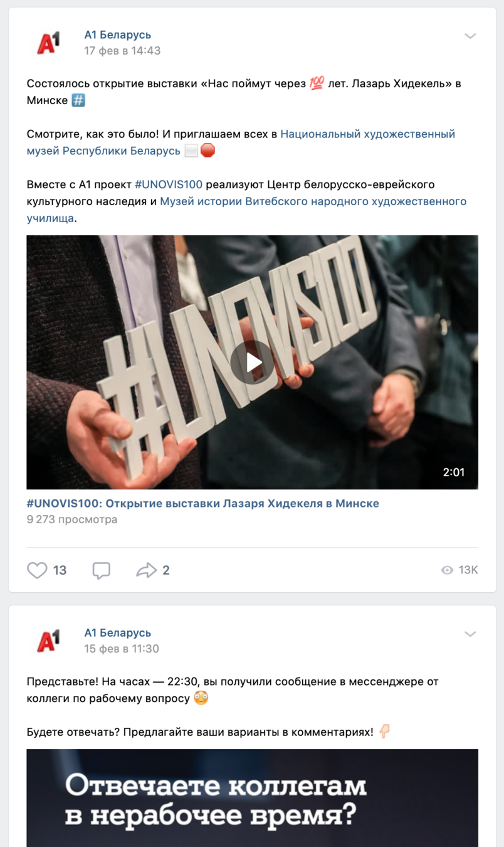Open A1 avatar on the 15 фев post
Viewport: 504px width, 847px height.
point(48,641)
